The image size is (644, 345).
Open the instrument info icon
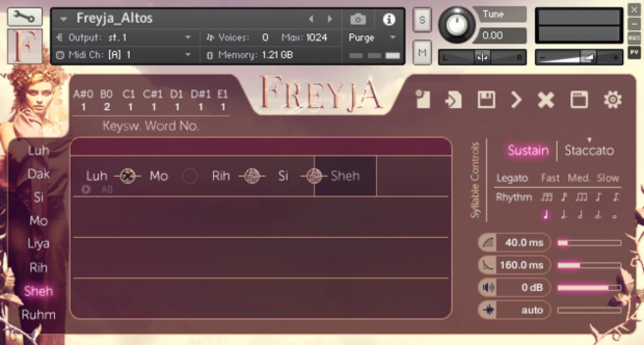click(x=389, y=19)
